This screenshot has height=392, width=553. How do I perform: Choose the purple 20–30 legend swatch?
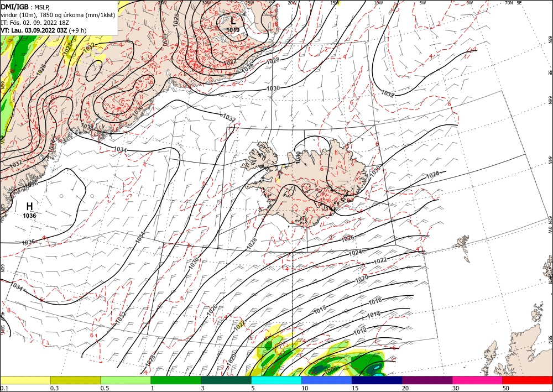(x=427, y=380)
